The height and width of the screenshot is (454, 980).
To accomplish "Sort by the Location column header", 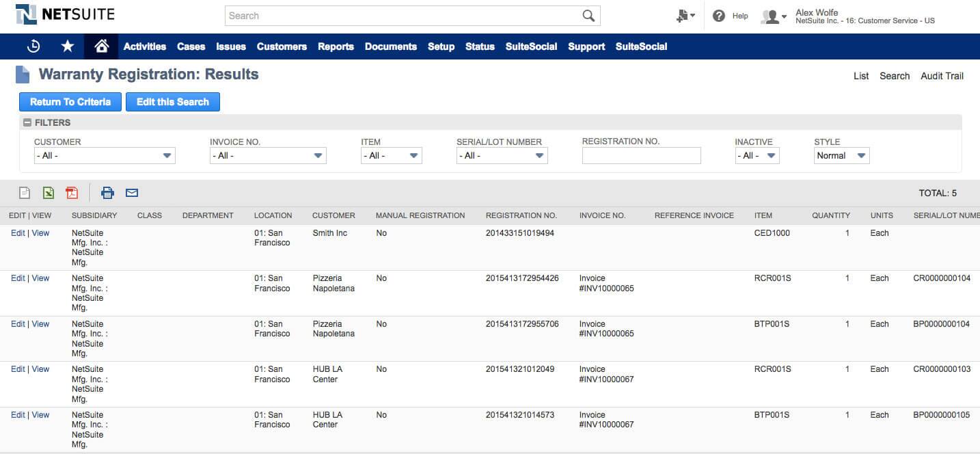I will pyautogui.click(x=273, y=215).
